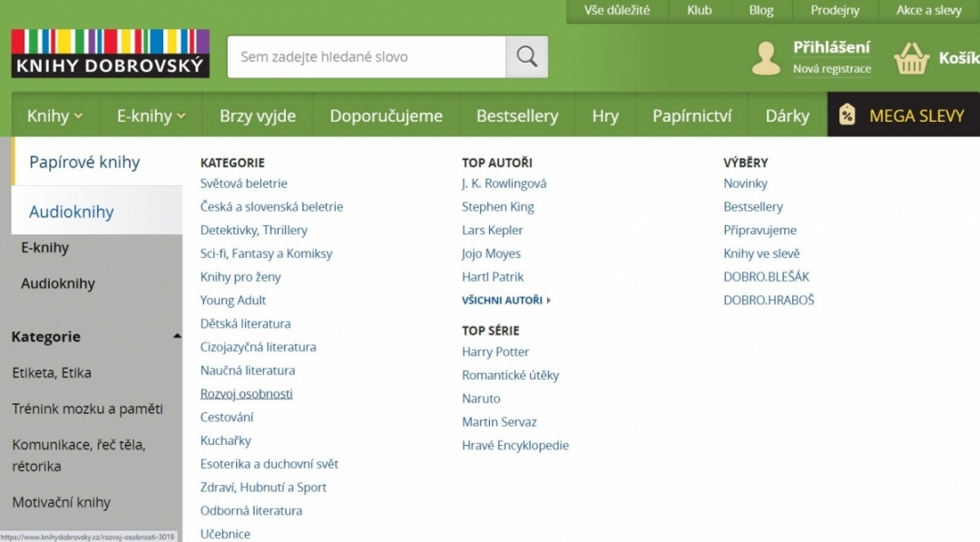Click the Rozvoj osobnosti category link
Screen dimensions: 980x542
[x=246, y=394]
